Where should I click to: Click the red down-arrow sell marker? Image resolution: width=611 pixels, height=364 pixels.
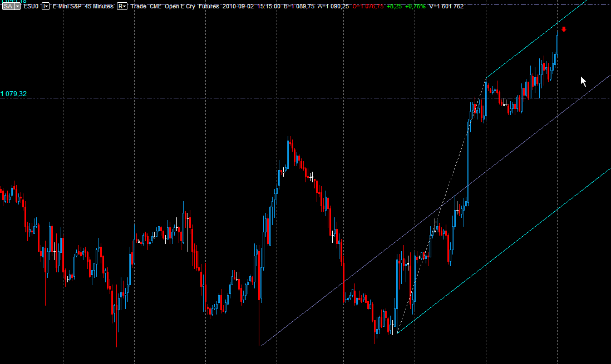[x=564, y=29]
